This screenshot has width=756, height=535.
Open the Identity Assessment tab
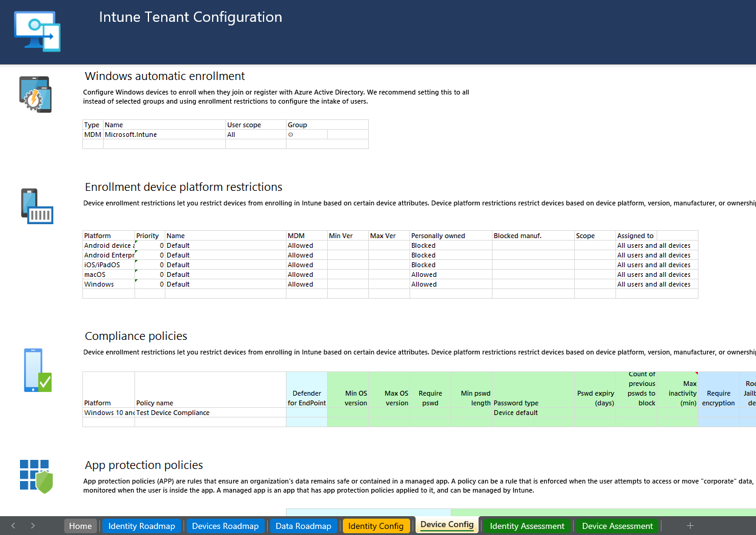[526, 525]
